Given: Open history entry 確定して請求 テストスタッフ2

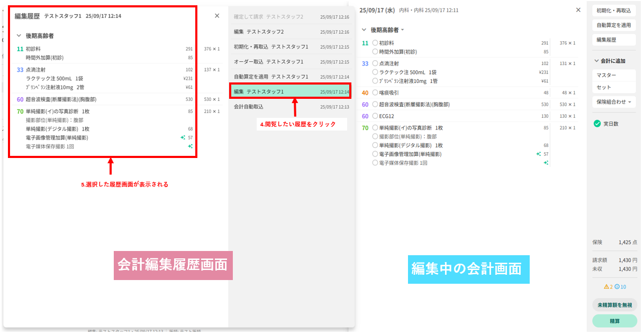Looking at the screenshot, I should (291, 17).
